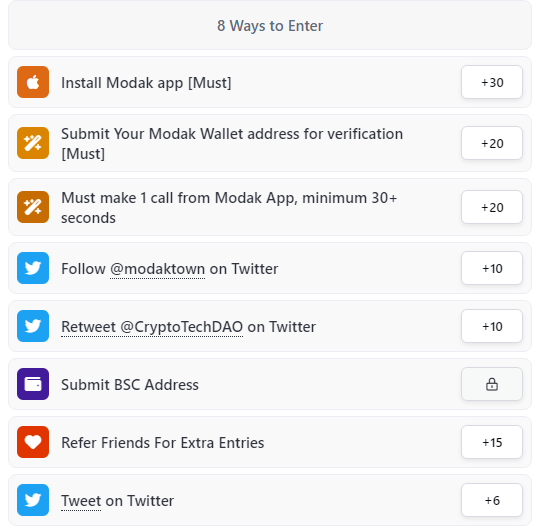
Task: Open the Retweet @CryptoTechDAO link
Action: [152, 327]
